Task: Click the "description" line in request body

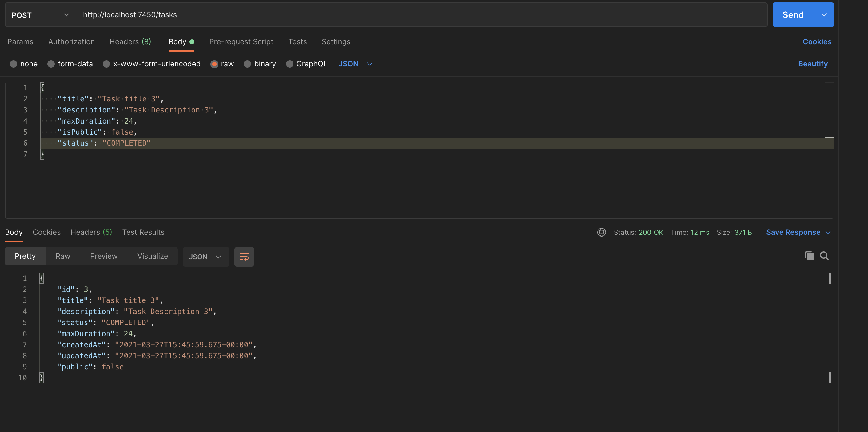Action: click(137, 110)
